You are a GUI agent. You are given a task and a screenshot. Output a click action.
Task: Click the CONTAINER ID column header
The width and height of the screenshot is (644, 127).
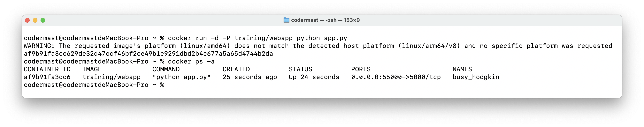point(47,69)
